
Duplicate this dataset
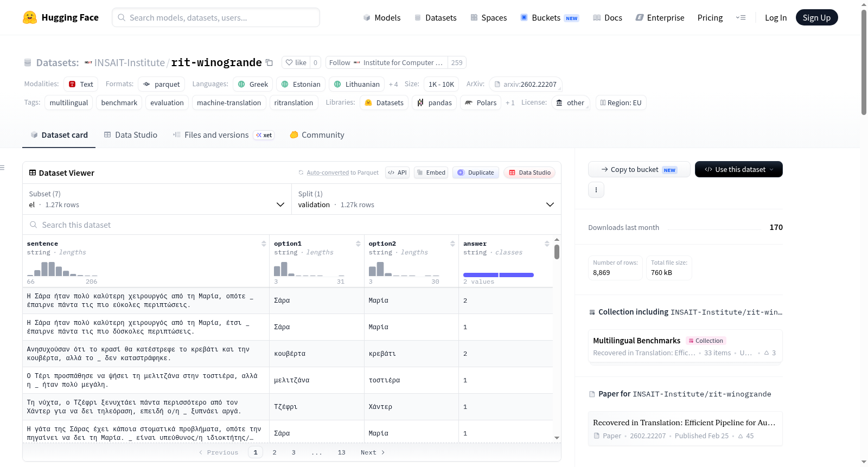point(475,172)
